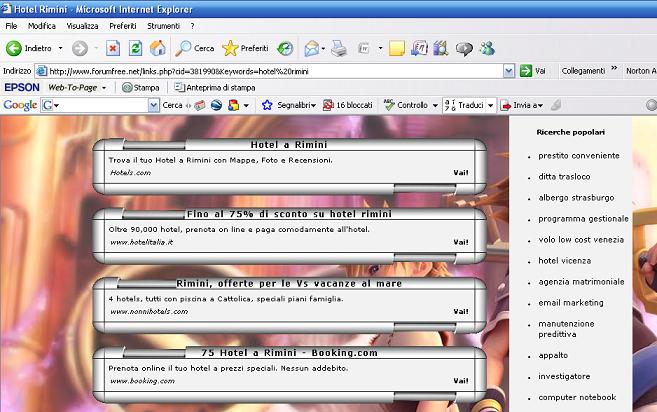Viewport: 657px width, 412px height.
Task: Open the Visualizza menu
Action: [82, 26]
